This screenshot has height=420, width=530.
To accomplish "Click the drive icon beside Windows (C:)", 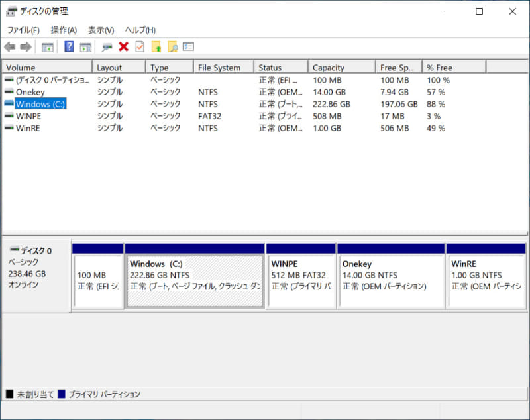I will coord(9,103).
